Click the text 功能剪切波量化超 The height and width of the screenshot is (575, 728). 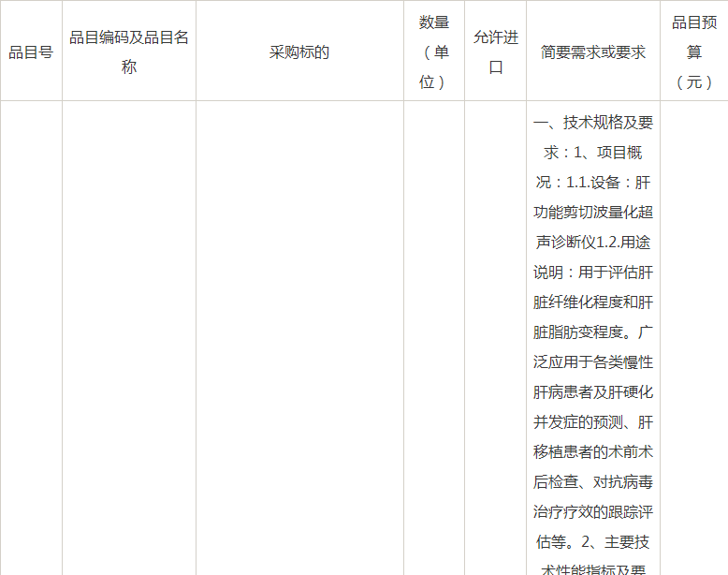coord(593,213)
